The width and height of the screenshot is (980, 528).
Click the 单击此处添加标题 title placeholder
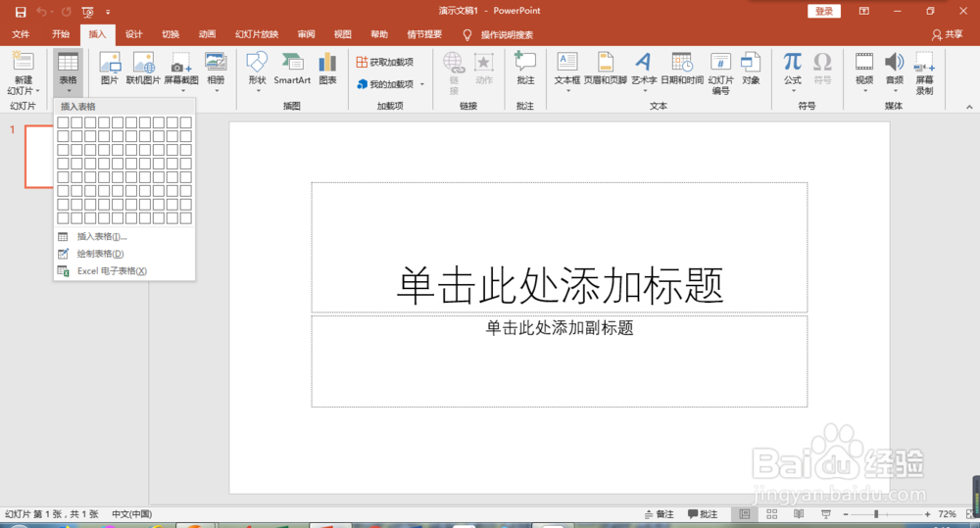[x=560, y=248]
